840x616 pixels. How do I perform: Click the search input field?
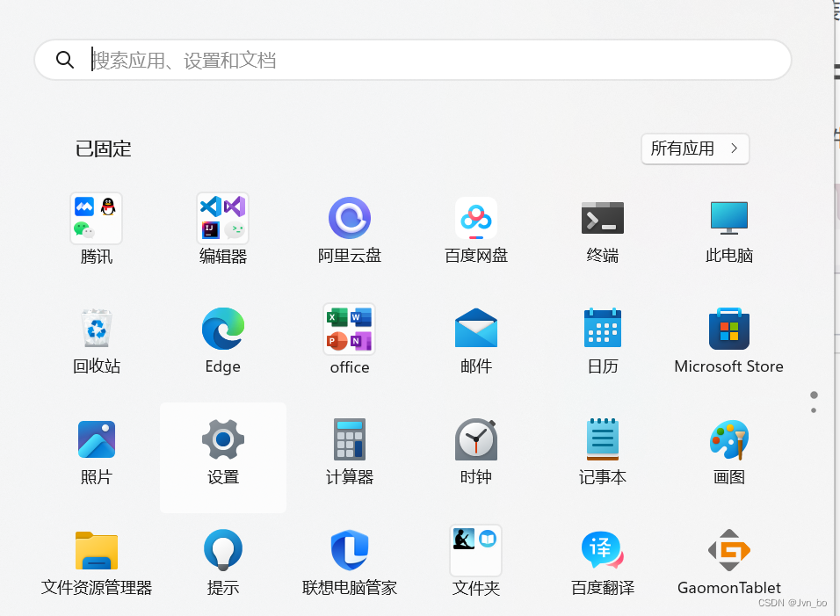click(x=413, y=59)
